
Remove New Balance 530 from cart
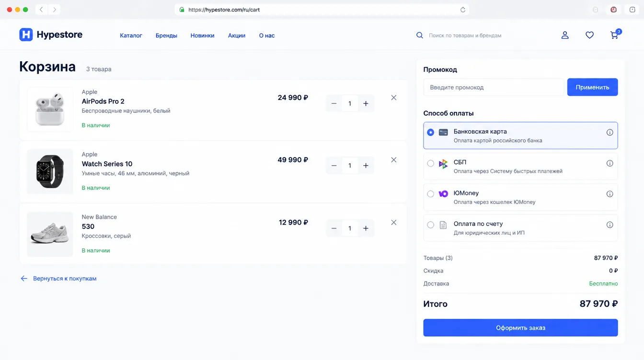coord(394,223)
